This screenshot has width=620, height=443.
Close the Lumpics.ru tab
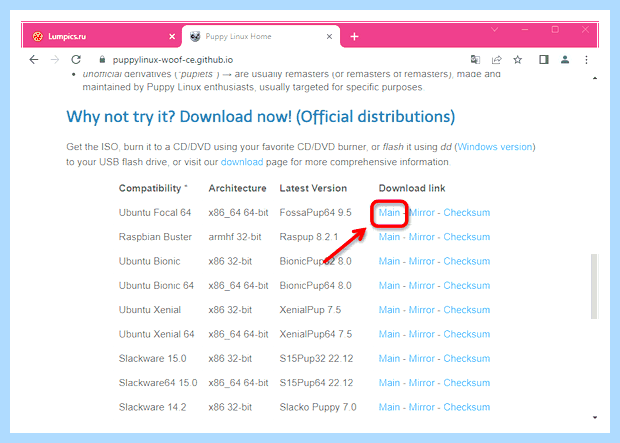pyautogui.click(x=172, y=36)
